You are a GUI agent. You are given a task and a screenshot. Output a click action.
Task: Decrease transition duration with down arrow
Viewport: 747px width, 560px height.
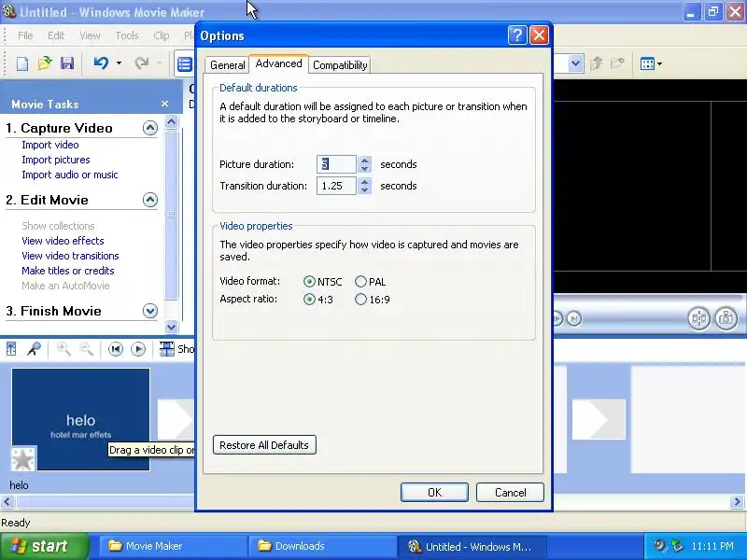coord(364,189)
